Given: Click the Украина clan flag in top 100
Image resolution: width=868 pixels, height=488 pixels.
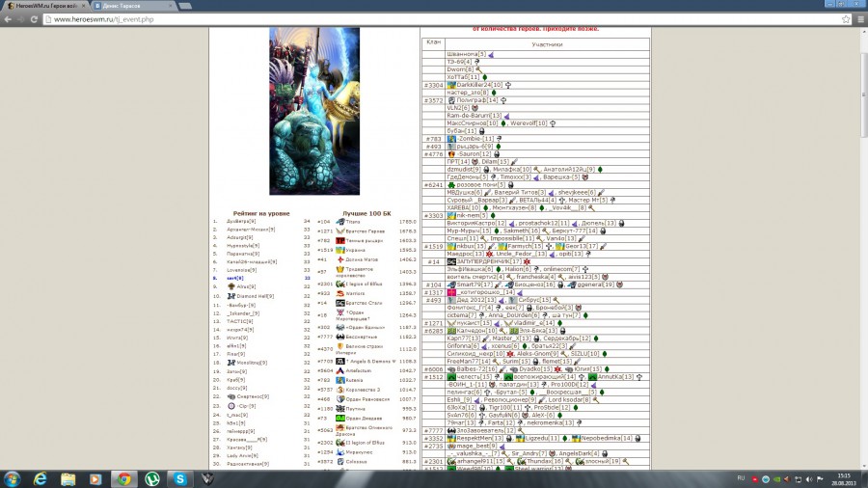Looking at the screenshot, I should pyautogui.click(x=340, y=250).
